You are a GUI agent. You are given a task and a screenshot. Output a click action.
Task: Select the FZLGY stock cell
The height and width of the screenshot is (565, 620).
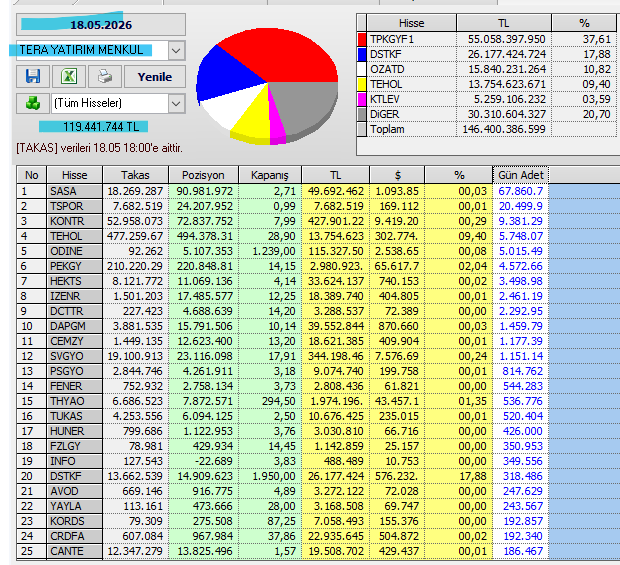tap(74, 447)
